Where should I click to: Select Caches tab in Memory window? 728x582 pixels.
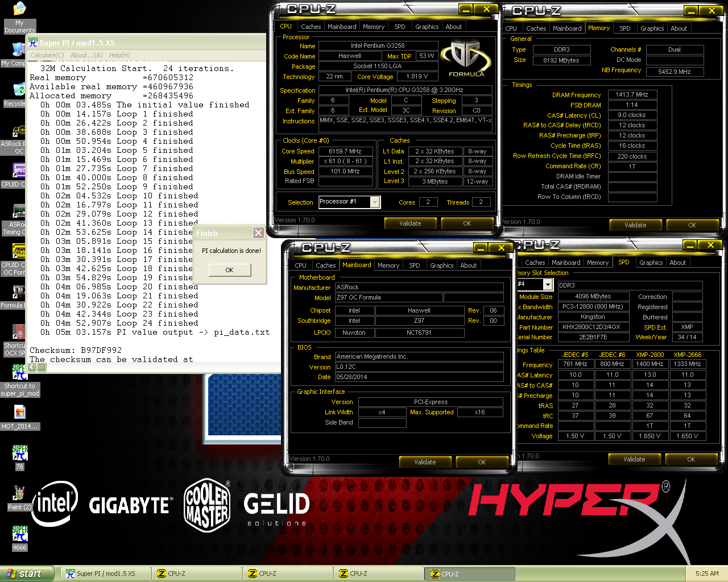pyautogui.click(x=536, y=28)
